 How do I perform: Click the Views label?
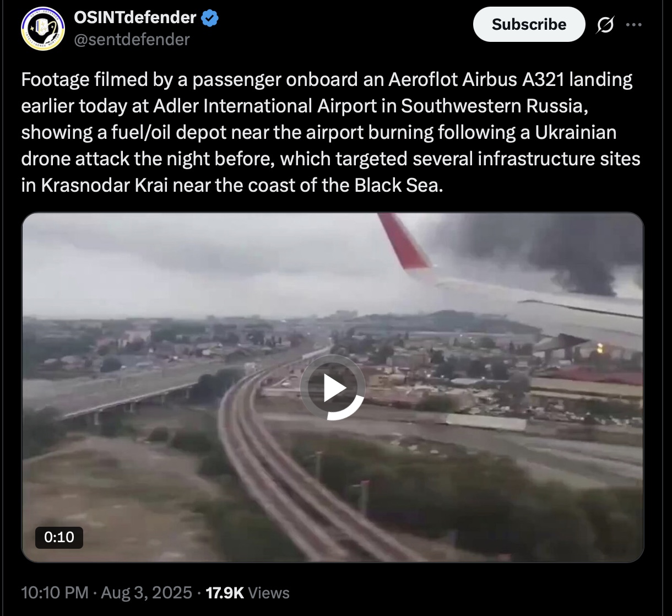tap(269, 593)
